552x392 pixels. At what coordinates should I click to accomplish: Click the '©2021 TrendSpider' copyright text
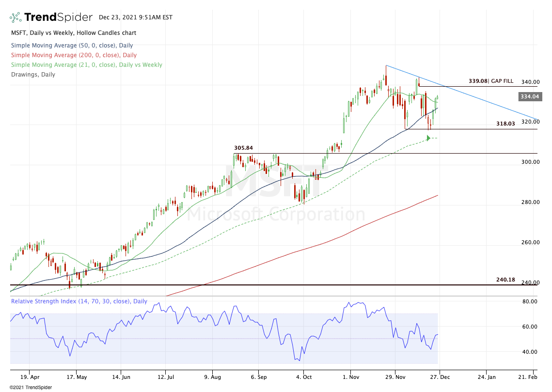(31, 388)
